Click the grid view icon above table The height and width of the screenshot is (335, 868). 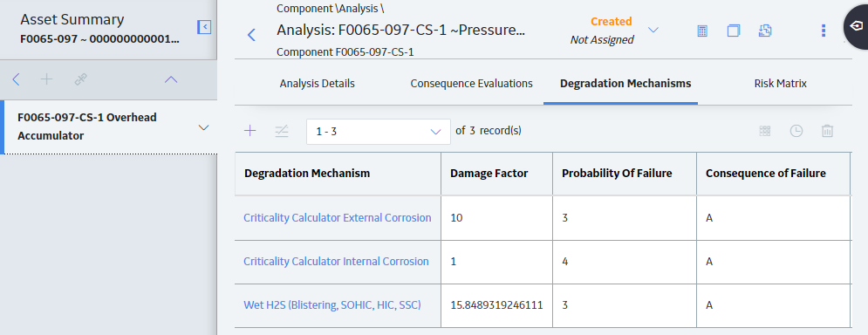click(x=765, y=131)
